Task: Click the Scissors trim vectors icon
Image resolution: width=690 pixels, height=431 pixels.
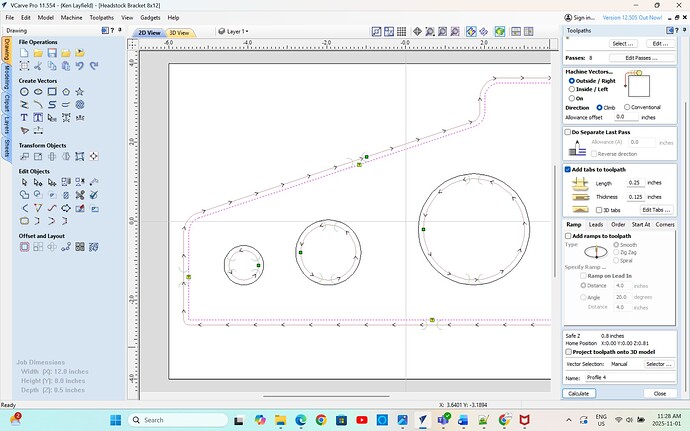Action: coord(80,195)
